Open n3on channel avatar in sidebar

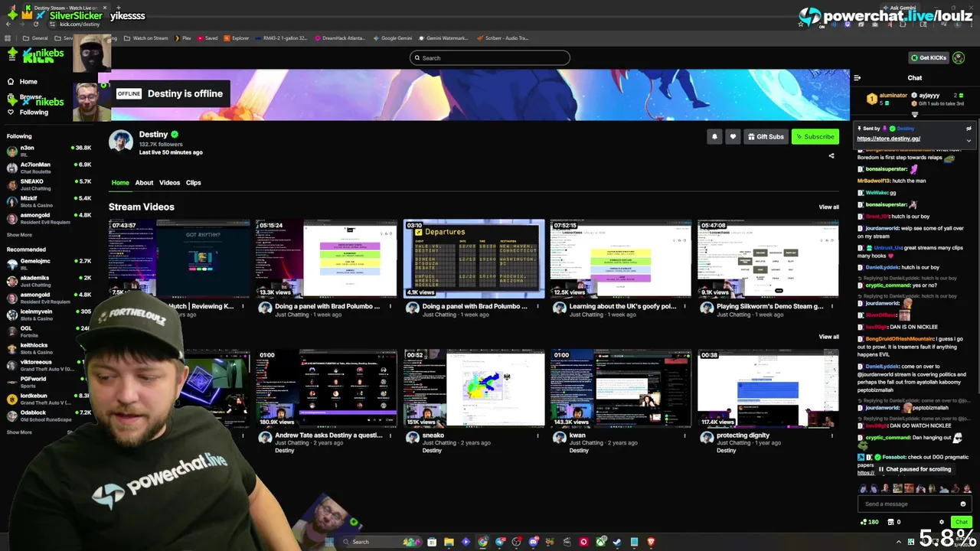[x=11, y=151]
